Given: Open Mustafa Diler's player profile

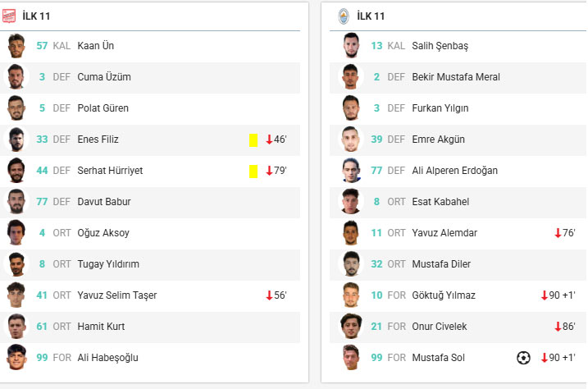Looking at the screenshot, I should pyautogui.click(x=441, y=264).
